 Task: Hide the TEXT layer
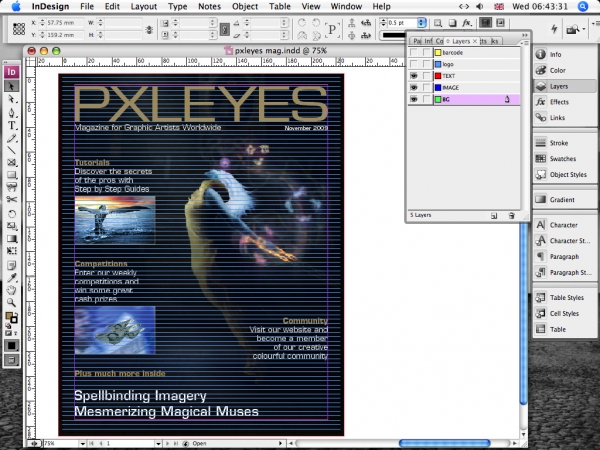(x=414, y=76)
